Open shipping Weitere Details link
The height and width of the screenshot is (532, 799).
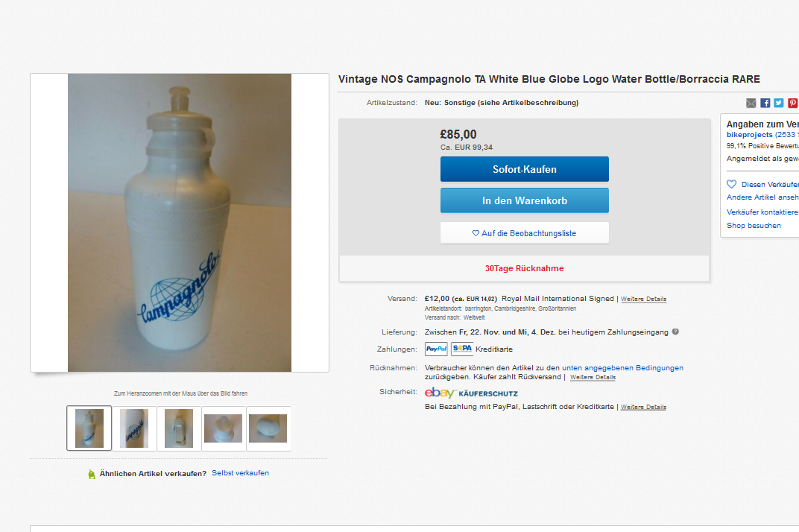pos(644,299)
